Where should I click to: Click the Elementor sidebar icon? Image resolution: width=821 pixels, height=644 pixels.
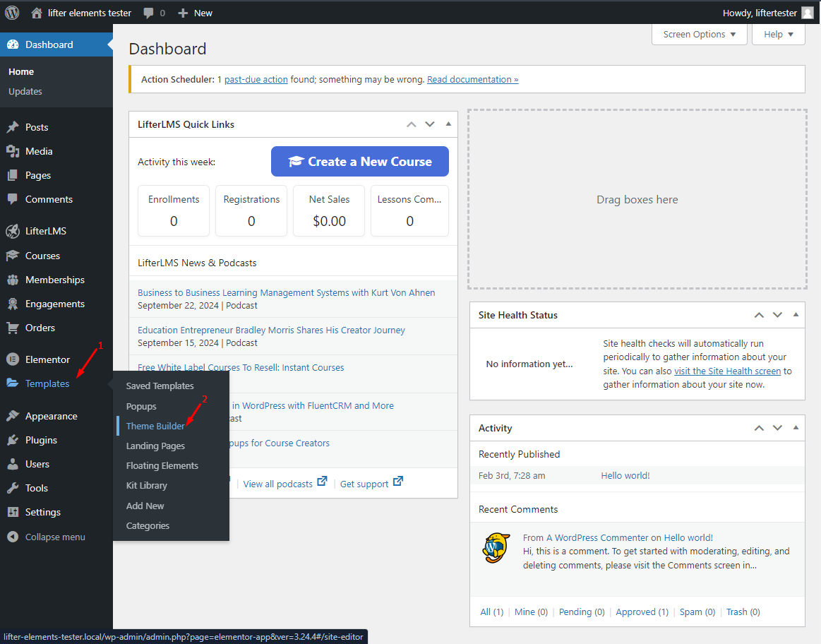coord(16,359)
